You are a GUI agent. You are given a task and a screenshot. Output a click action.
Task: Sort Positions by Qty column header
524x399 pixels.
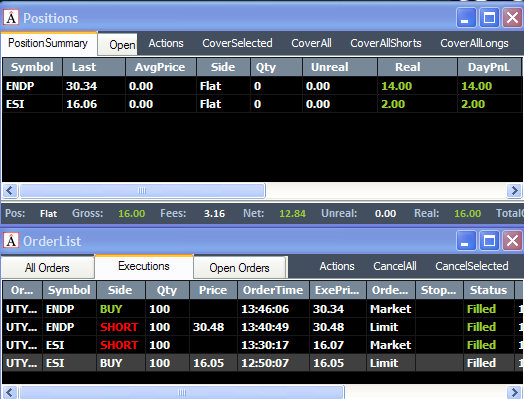click(x=277, y=67)
